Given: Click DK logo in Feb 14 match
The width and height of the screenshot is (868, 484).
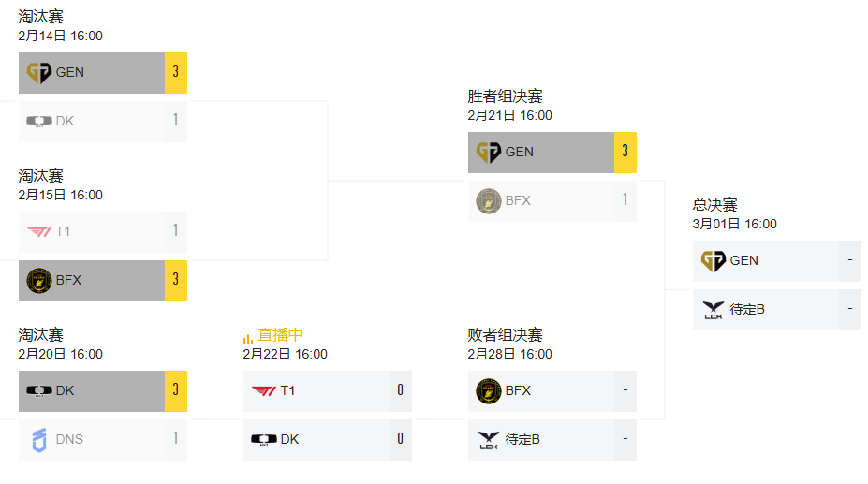Looking at the screenshot, I should pos(39,121).
